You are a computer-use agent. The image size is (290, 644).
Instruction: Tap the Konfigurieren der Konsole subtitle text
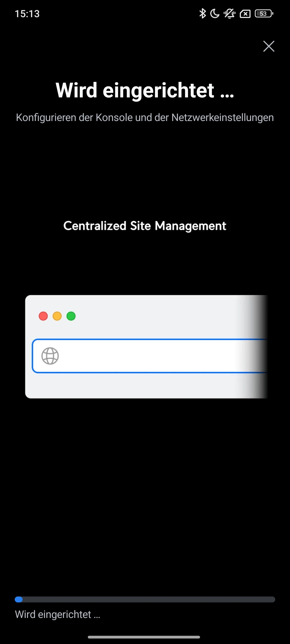(145, 118)
